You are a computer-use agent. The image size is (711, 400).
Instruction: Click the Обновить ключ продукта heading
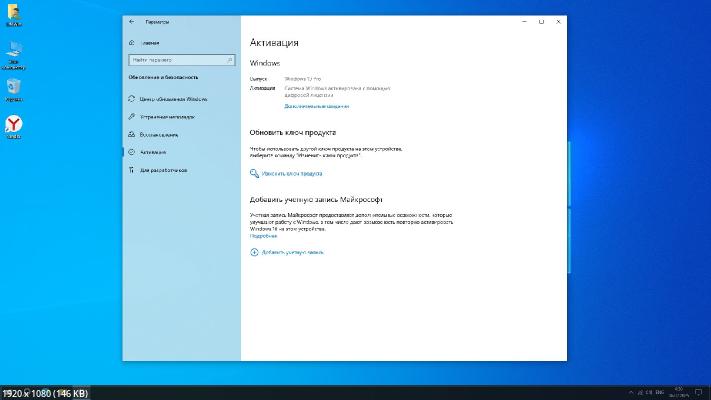(x=292, y=132)
